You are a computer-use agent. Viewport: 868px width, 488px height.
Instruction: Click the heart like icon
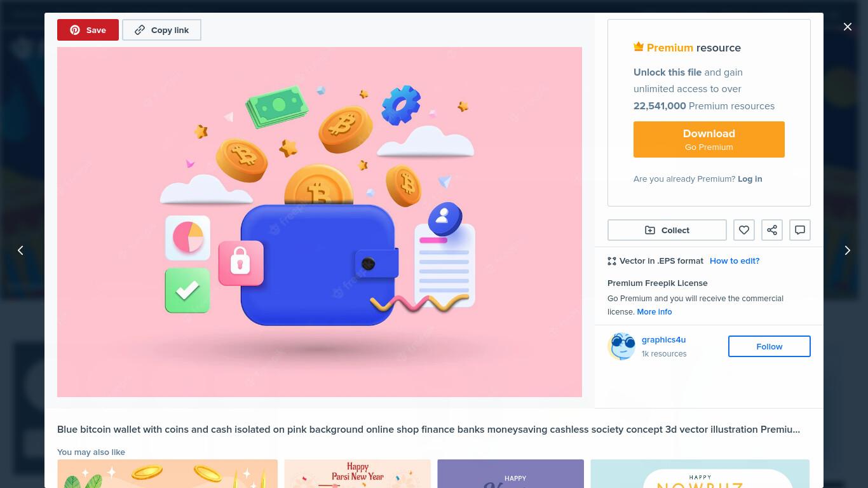[x=743, y=230]
